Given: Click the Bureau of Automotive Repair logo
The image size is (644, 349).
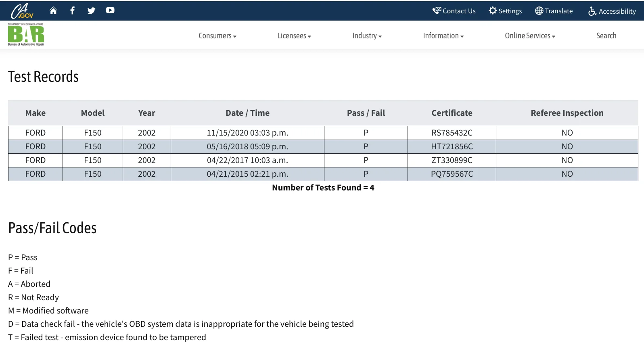Looking at the screenshot, I should pyautogui.click(x=26, y=35).
